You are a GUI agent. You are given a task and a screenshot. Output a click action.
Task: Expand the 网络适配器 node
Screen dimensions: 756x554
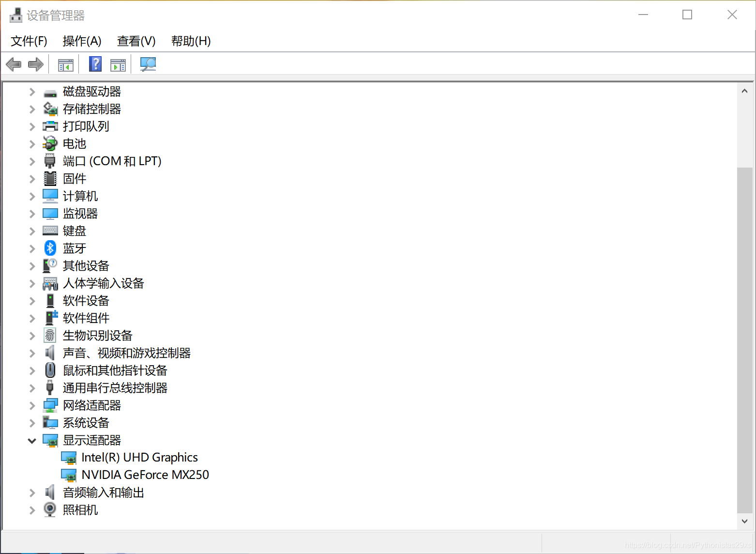[x=32, y=405]
